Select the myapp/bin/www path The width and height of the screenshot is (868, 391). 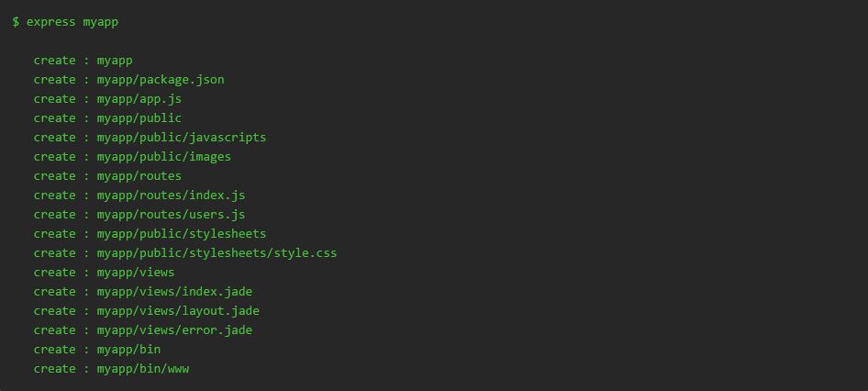[143, 369]
